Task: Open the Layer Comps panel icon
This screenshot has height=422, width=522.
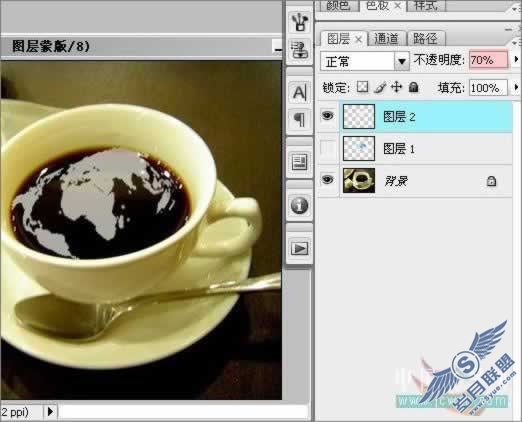Action: coord(300,162)
